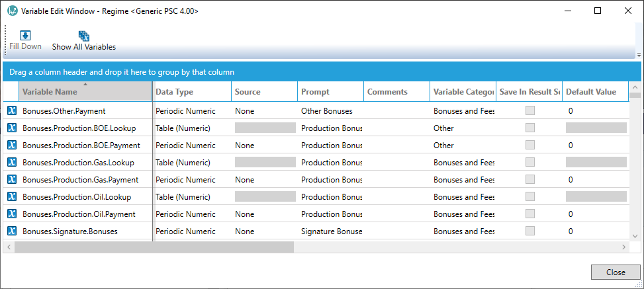This screenshot has height=289, width=644.
Task: Click the Show All Variables icon
Action: click(84, 36)
